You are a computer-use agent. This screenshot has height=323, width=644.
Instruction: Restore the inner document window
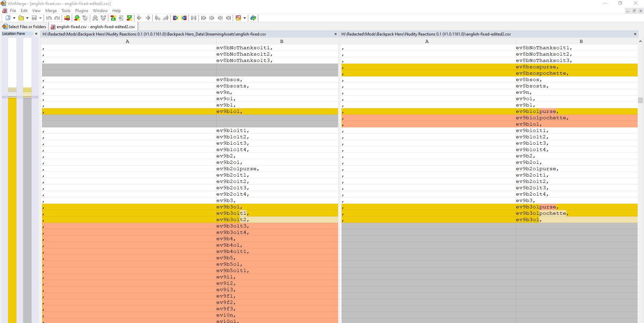[634, 11]
